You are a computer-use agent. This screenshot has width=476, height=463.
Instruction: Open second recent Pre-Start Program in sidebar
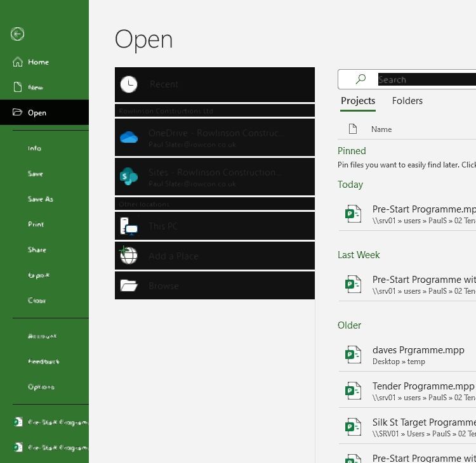pos(44,448)
